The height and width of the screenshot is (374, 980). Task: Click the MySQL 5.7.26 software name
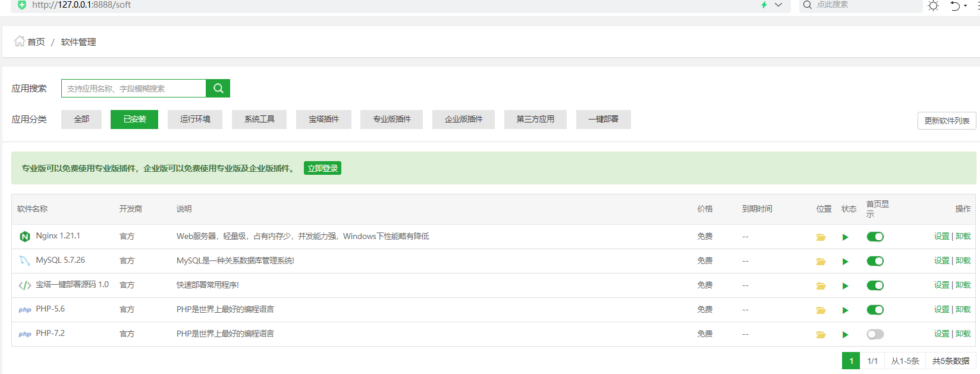coord(60,260)
